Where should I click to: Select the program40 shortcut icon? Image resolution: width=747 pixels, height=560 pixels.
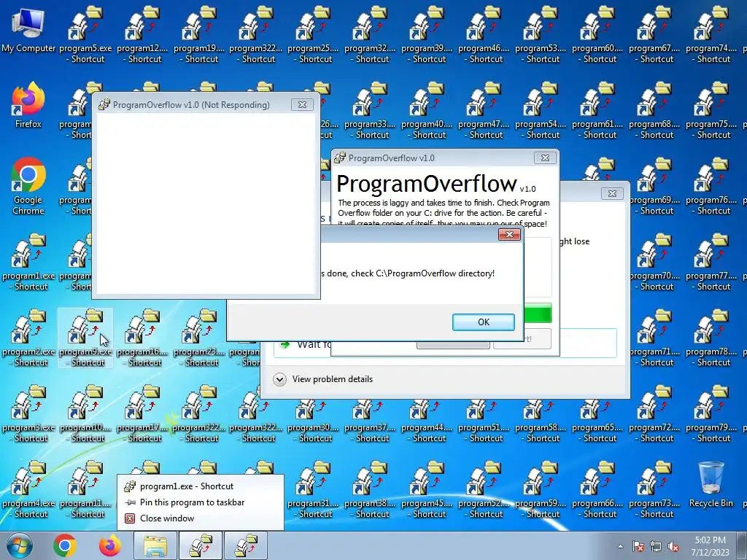(427, 111)
